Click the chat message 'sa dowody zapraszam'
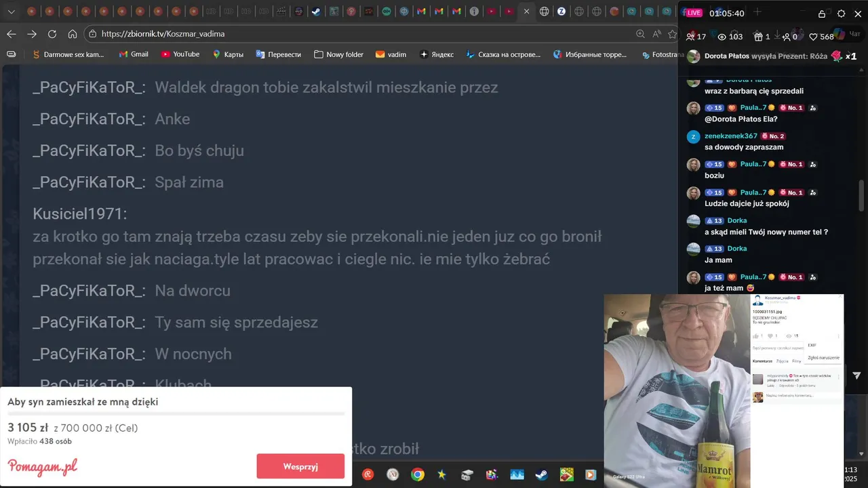Image resolution: width=868 pixels, height=488 pixels. point(744,147)
